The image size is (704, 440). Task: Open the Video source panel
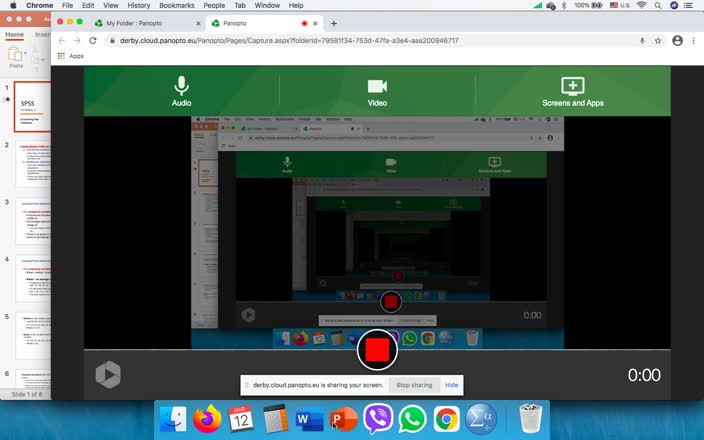pos(377,91)
